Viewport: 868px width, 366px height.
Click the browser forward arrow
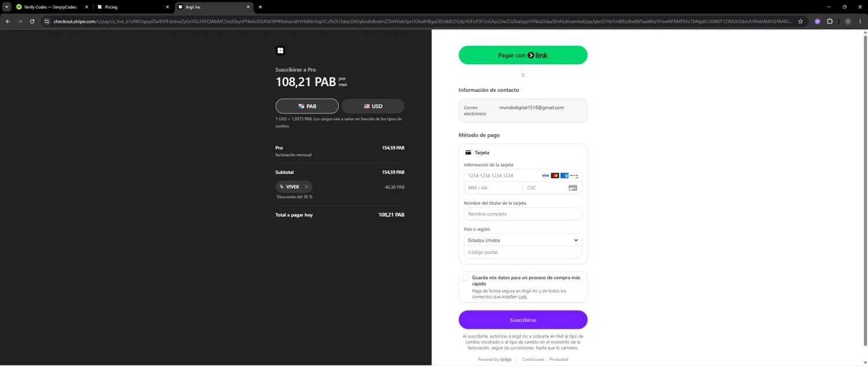point(20,21)
